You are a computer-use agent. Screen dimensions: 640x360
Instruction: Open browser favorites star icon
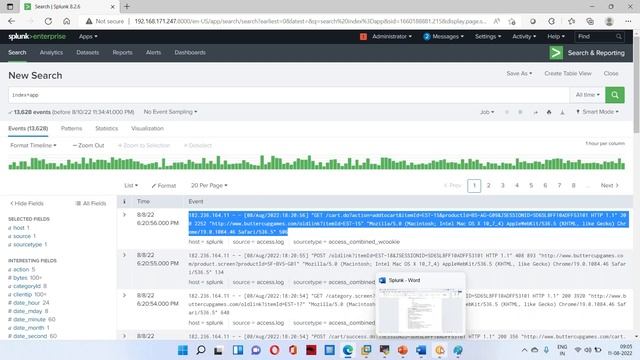click(x=571, y=21)
